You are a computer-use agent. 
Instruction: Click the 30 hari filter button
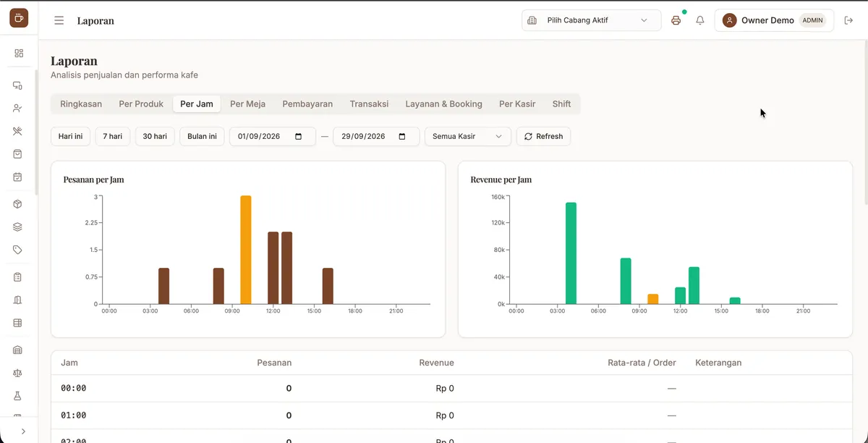[155, 136]
